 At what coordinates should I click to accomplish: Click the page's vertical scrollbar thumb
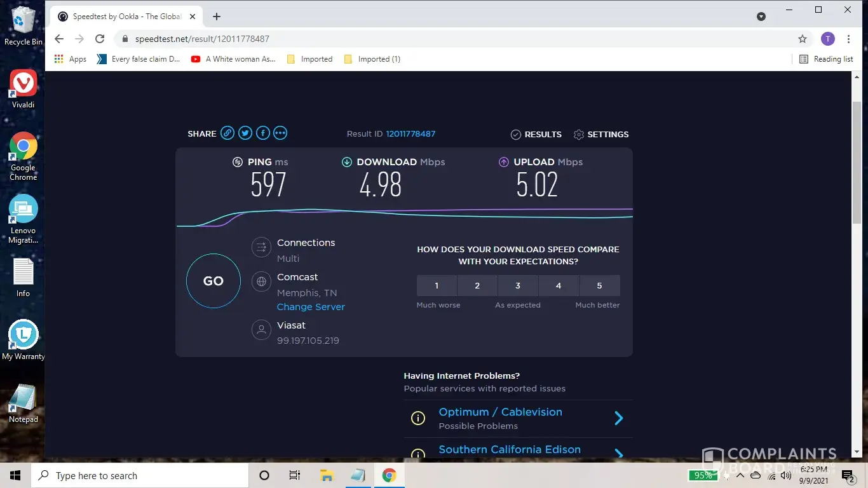click(857, 162)
